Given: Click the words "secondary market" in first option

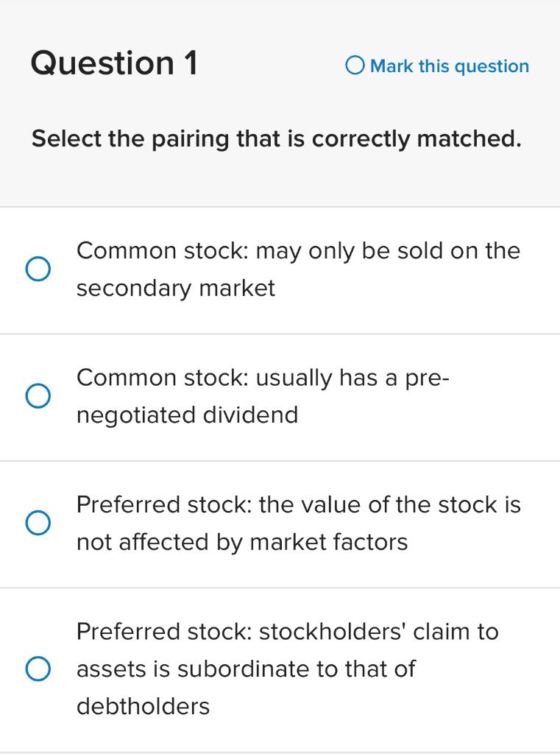Looking at the screenshot, I should click(x=175, y=289).
